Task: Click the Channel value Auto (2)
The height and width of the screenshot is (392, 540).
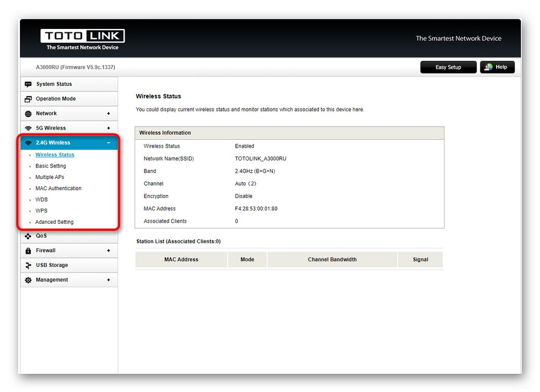Action: 246,184
